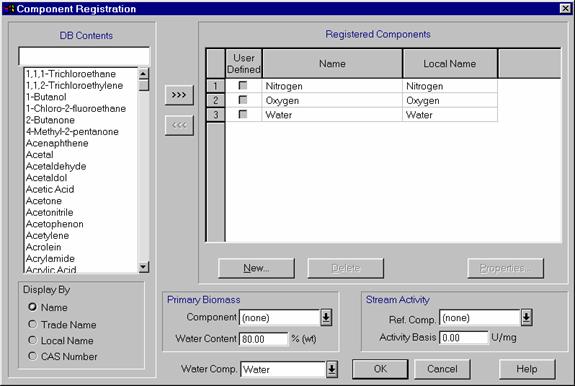The image size is (575, 386).
Task: Open the Primary Biomass Component dropdown arrow
Action: [326, 317]
